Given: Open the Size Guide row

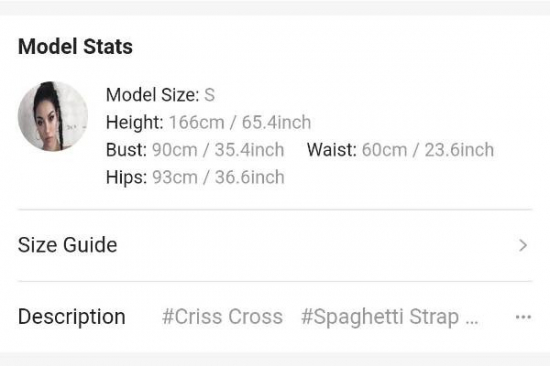Looking at the screenshot, I should [x=275, y=245].
